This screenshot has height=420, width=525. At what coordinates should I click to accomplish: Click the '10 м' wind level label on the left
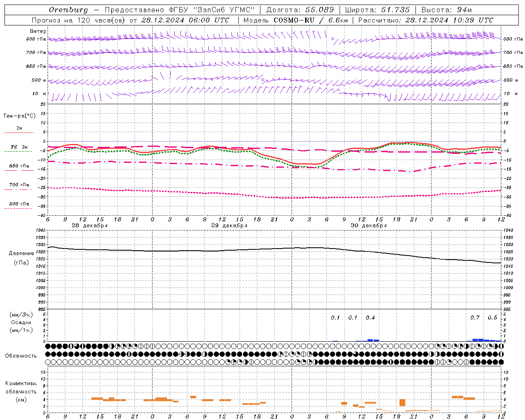tap(39, 94)
